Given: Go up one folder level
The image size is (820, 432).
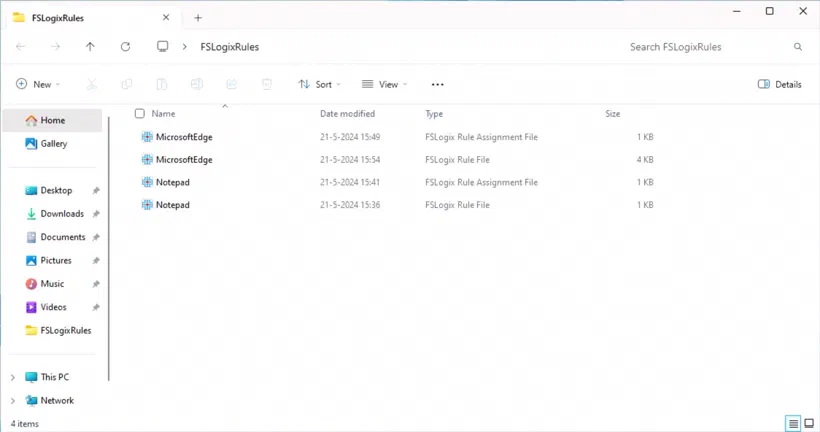Looking at the screenshot, I should 90,47.
